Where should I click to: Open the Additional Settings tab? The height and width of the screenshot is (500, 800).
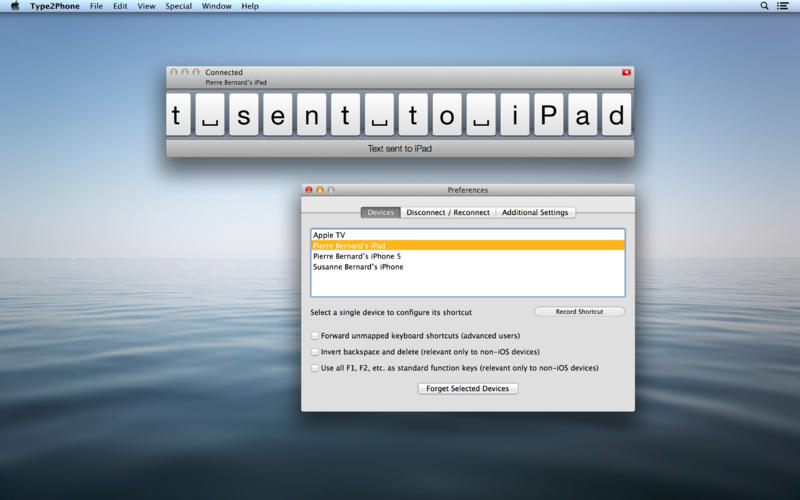(535, 212)
